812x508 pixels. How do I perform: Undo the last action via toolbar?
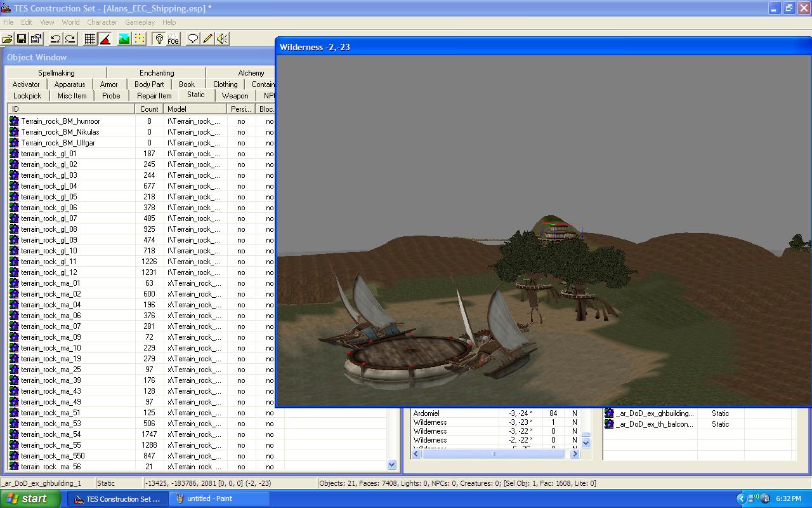click(x=56, y=39)
